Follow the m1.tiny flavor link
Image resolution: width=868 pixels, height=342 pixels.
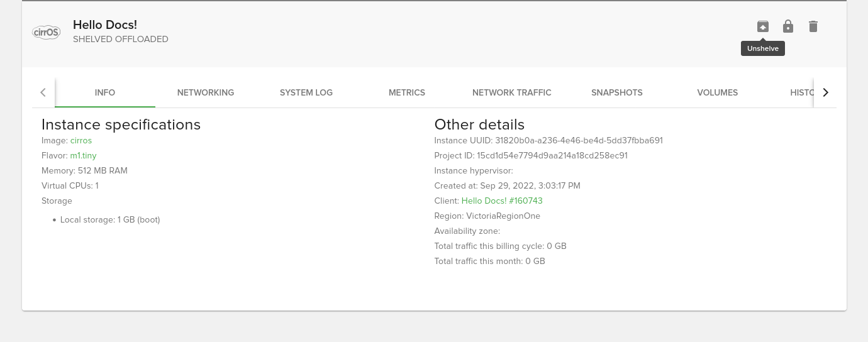point(83,155)
